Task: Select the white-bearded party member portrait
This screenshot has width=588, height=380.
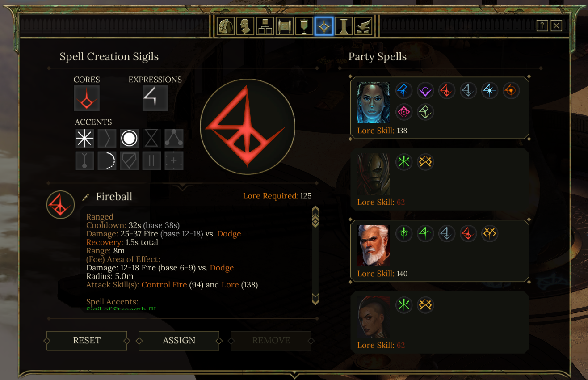Action: pos(373,245)
